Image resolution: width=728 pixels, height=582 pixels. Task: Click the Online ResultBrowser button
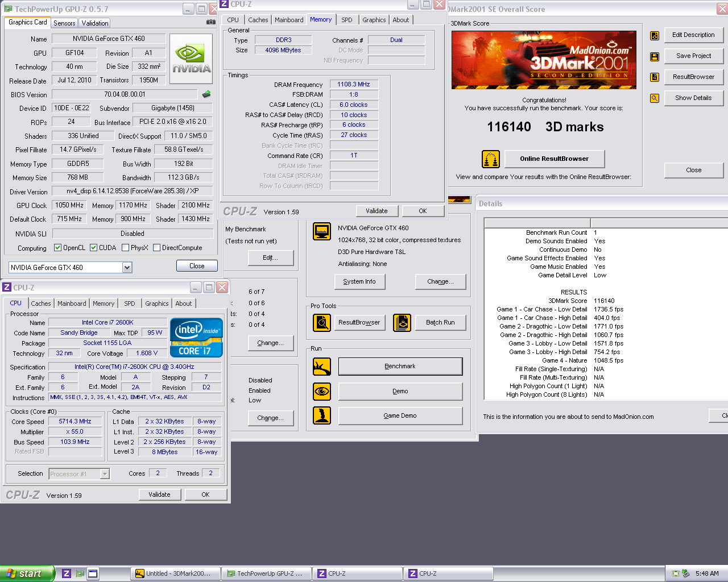tap(554, 159)
